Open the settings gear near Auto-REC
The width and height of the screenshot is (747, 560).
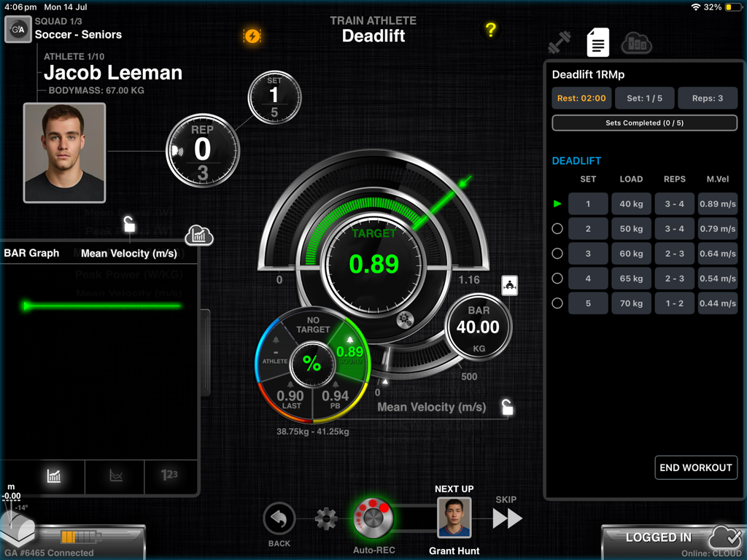click(x=325, y=520)
